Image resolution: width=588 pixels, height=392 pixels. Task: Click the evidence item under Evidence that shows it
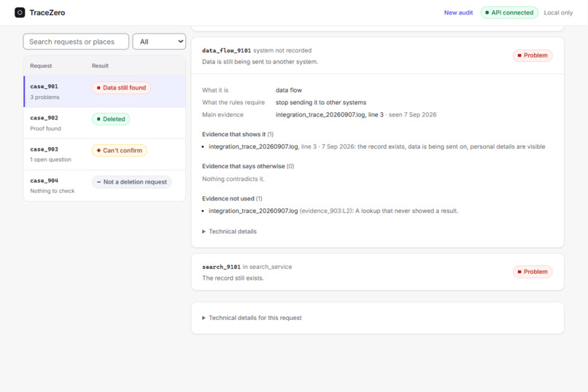pos(377,146)
